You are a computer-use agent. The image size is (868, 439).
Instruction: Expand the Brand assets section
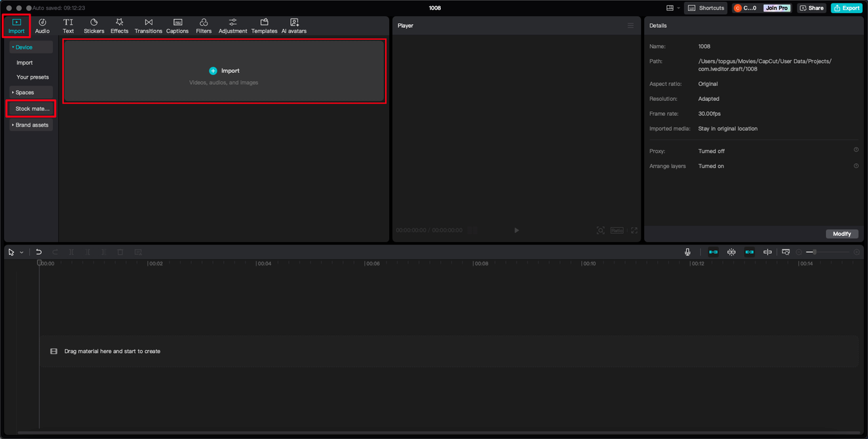click(x=31, y=125)
